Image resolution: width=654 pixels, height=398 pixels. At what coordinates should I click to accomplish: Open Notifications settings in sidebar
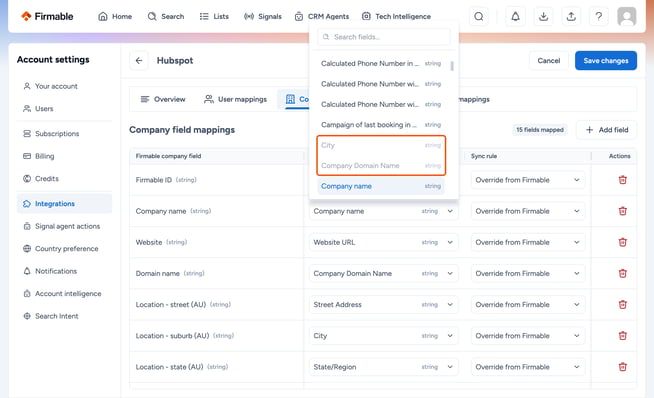click(65, 271)
